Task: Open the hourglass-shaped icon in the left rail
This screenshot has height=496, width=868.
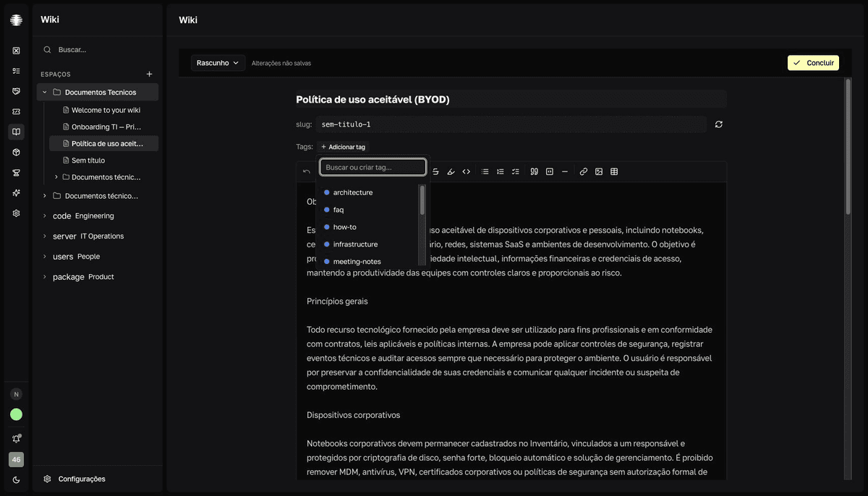Action: 16,173
